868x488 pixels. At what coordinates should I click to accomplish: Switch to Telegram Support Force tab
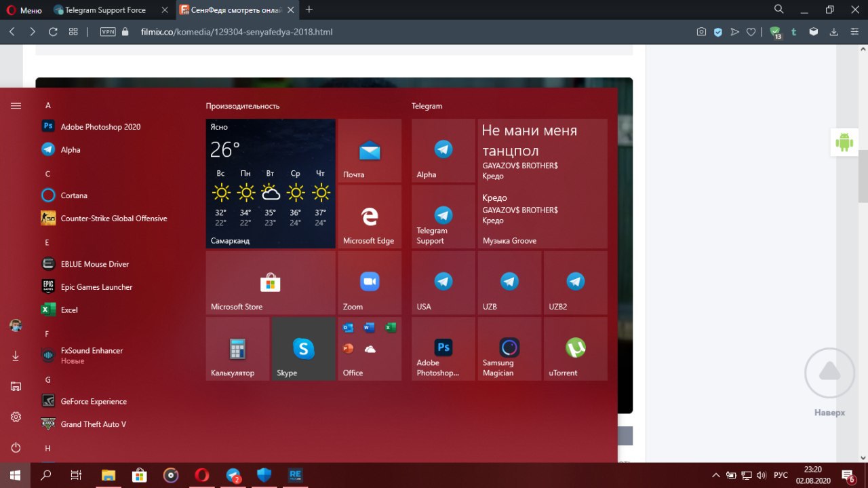pyautogui.click(x=110, y=10)
